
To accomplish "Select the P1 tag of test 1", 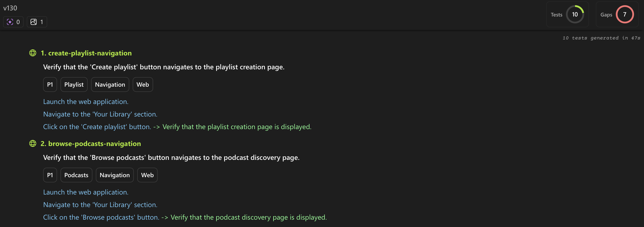I will point(50,85).
